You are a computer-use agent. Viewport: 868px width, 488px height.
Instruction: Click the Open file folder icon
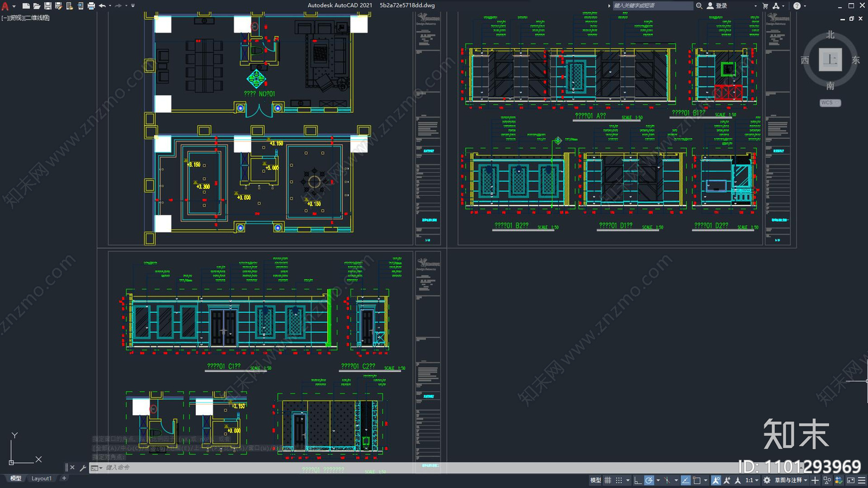(x=37, y=6)
